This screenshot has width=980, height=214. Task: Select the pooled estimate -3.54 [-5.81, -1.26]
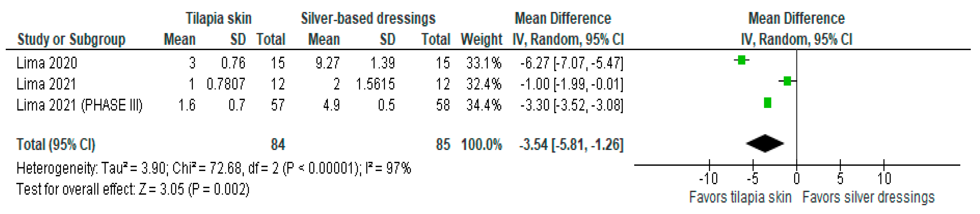pyautogui.click(x=571, y=144)
